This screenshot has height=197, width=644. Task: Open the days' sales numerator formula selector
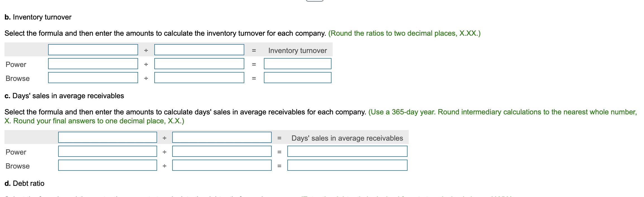(107, 138)
